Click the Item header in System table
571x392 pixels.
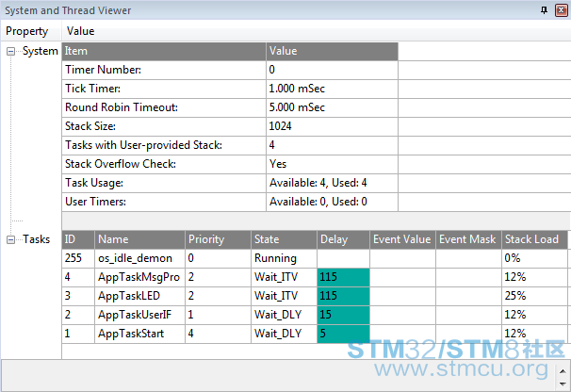click(164, 52)
